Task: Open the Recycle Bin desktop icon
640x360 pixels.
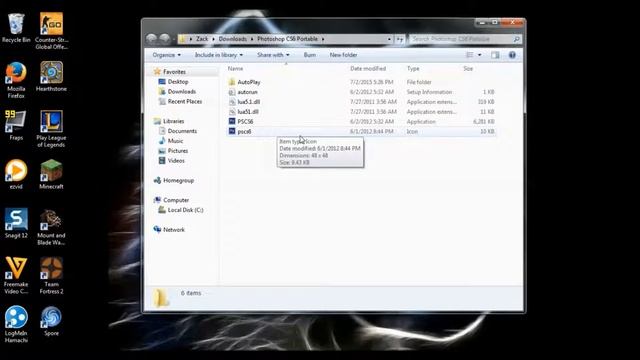Action: coord(16,28)
